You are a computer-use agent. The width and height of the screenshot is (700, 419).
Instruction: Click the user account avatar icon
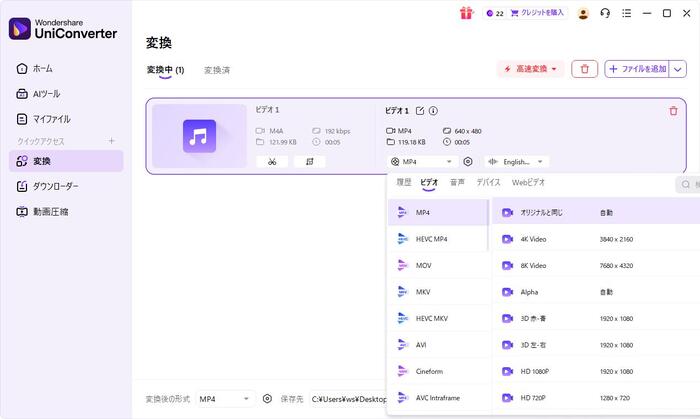(x=583, y=13)
